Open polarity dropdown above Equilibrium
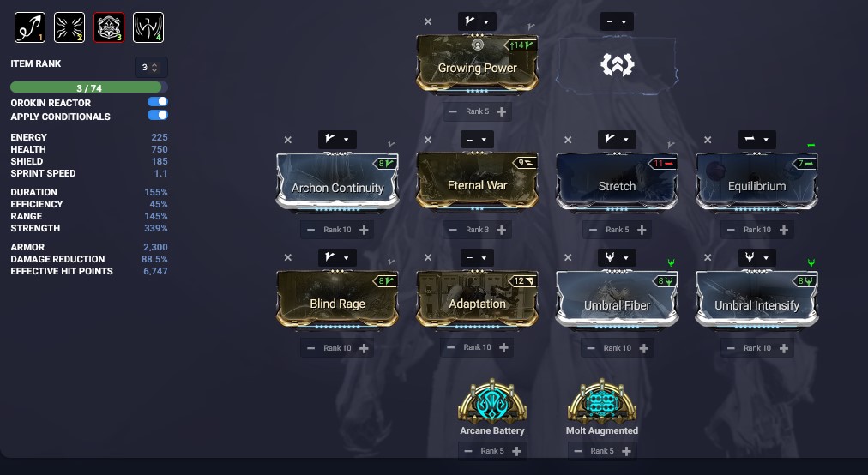Screen dimensions: 868x475 (x=756, y=140)
